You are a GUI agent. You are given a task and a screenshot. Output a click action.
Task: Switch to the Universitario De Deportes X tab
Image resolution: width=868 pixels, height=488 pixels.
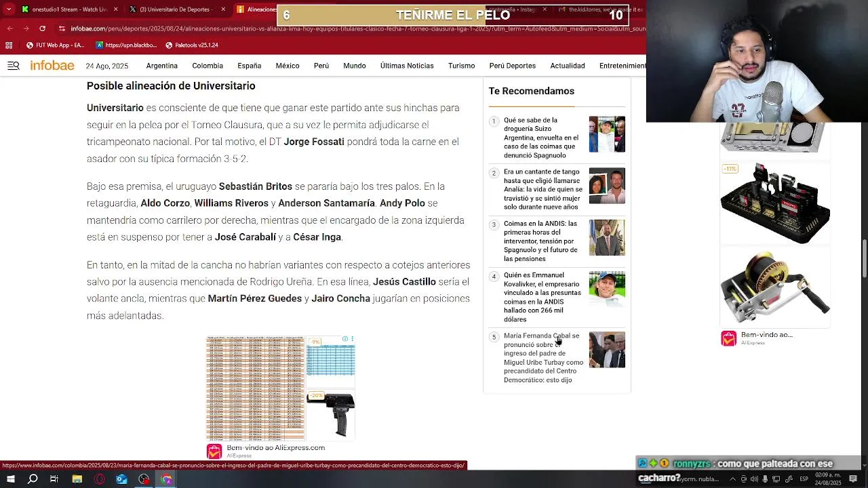178,9
